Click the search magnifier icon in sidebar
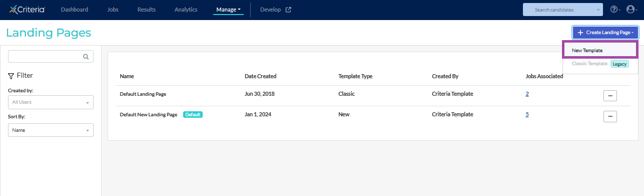 (86, 57)
